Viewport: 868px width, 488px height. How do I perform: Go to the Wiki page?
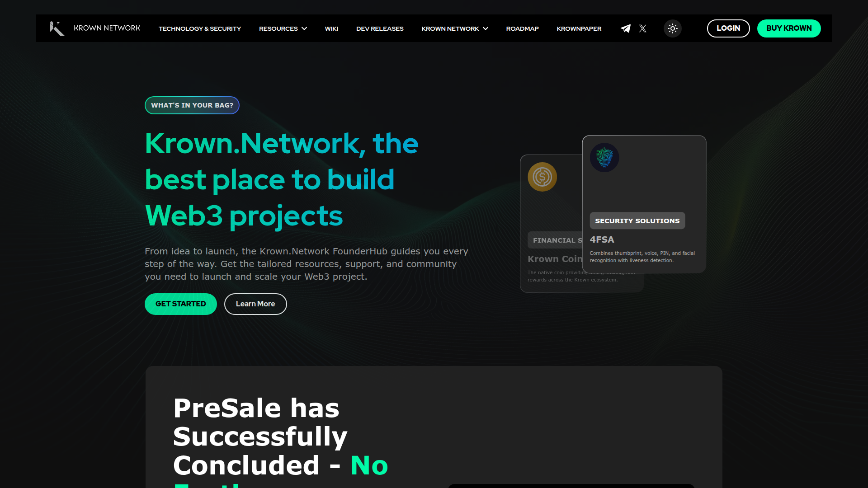pos(331,28)
